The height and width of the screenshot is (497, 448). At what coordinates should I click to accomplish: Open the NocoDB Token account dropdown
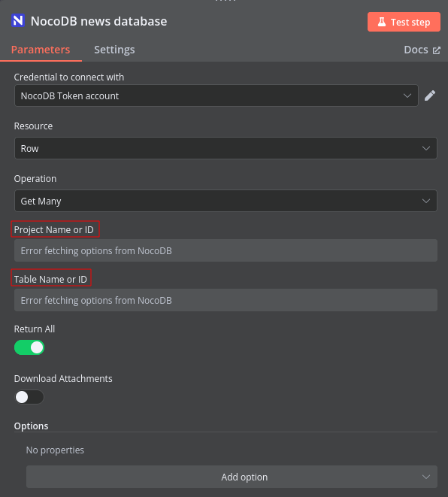pos(216,95)
